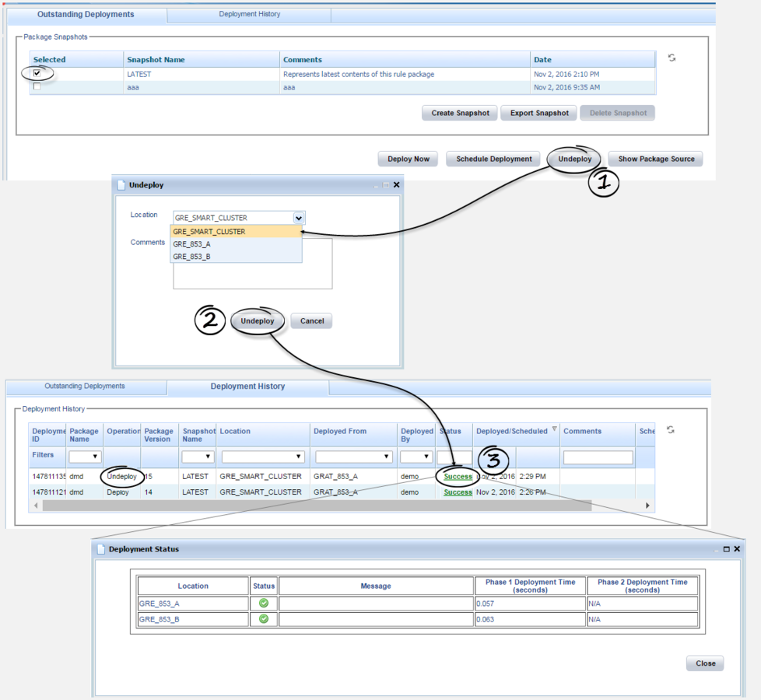Click Deployment ID column header

[x=47, y=435]
